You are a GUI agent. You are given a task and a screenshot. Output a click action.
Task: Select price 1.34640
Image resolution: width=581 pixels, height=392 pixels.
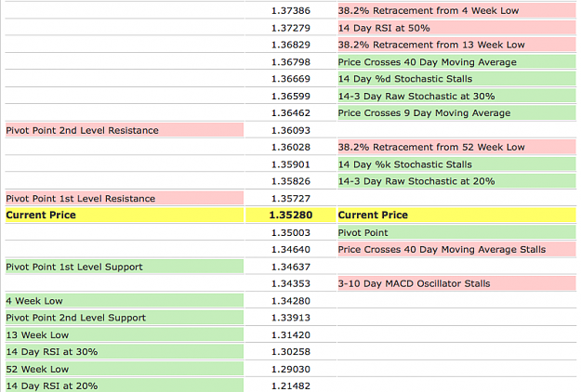[290, 250]
